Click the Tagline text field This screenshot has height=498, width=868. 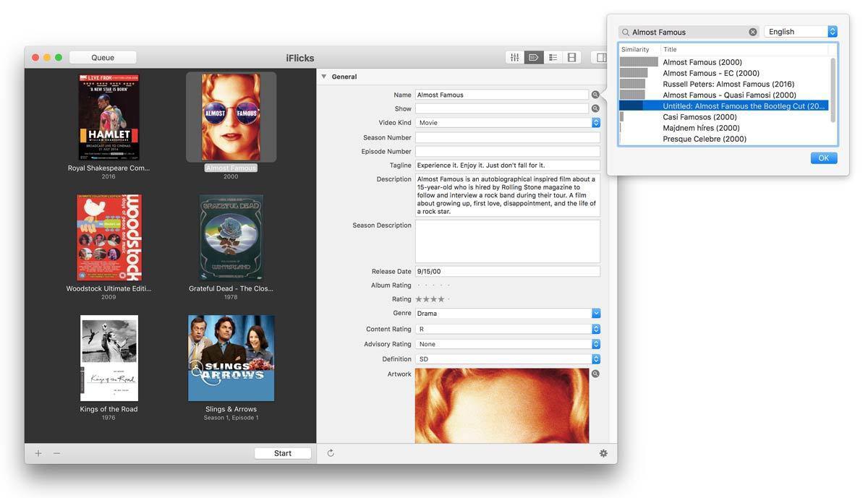click(508, 166)
